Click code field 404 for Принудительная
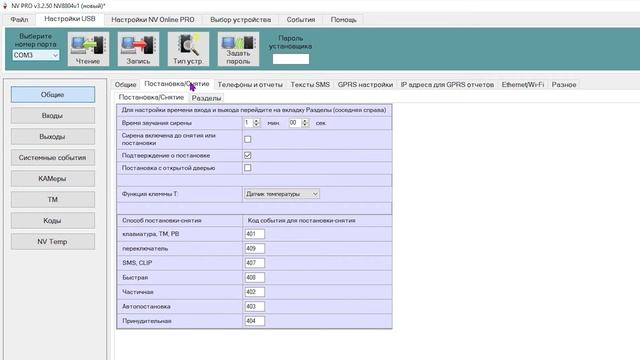Image resolution: width=640 pixels, height=360 pixels. click(255, 321)
